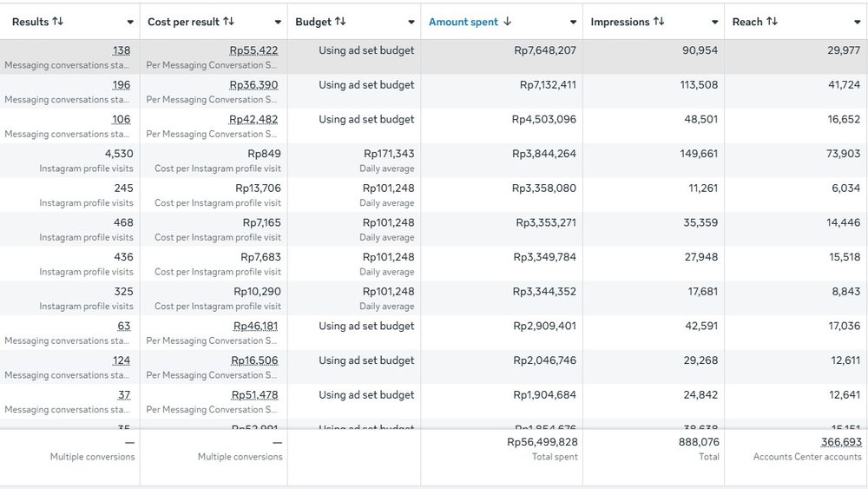Select the 245 Instagram profile visits cell

click(x=69, y=195)
